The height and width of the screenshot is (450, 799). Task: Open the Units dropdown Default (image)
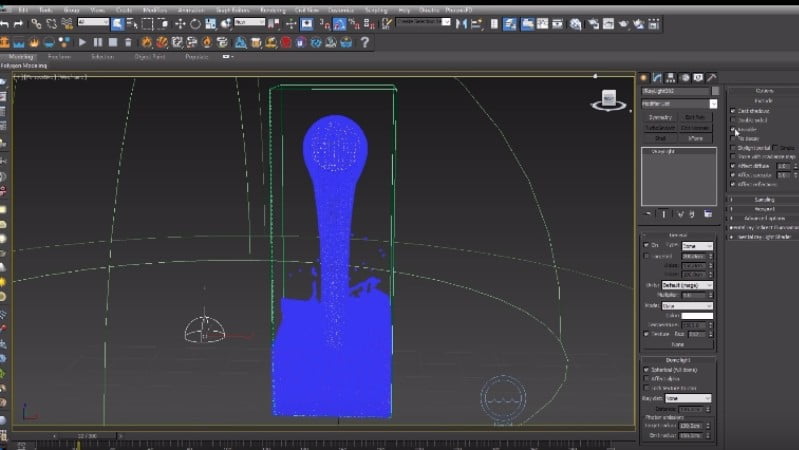(x=687, y=285)
